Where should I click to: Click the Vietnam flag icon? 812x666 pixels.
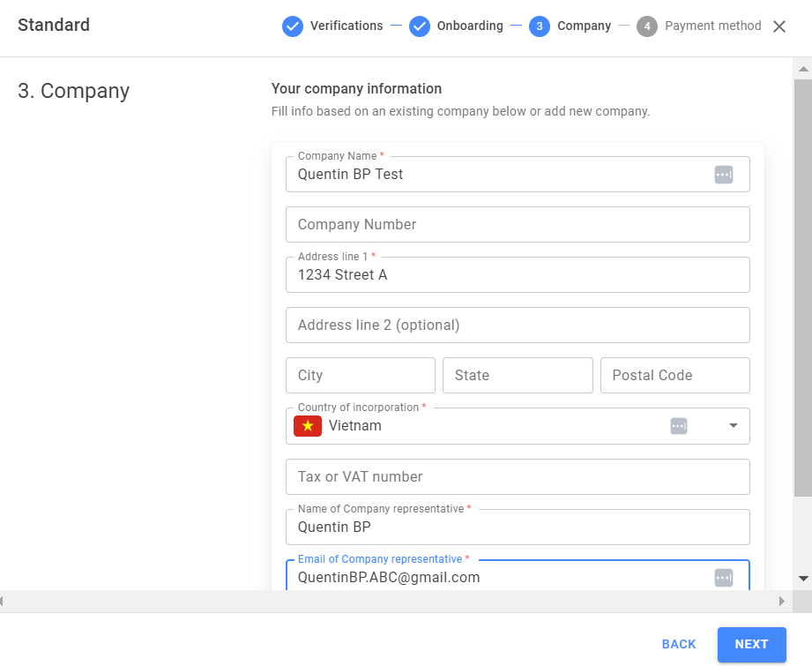pyautogui.click(x=308, y=426)
